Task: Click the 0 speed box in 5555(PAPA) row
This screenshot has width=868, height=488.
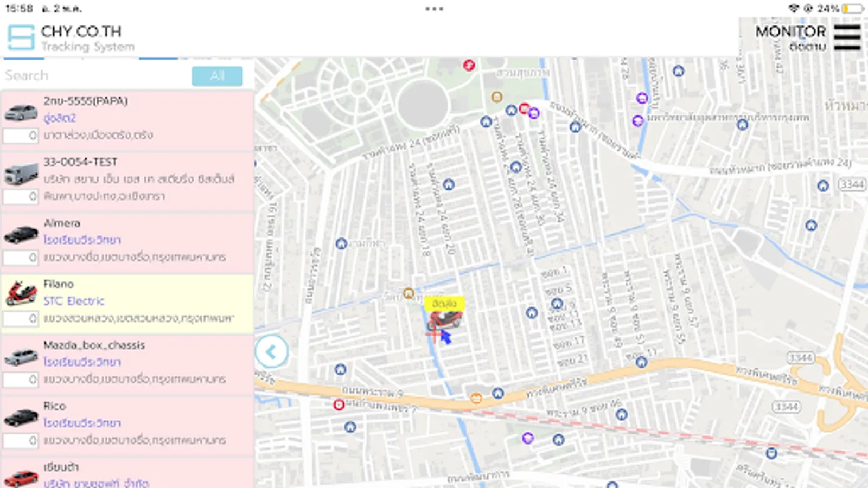Action: point(21,136)
